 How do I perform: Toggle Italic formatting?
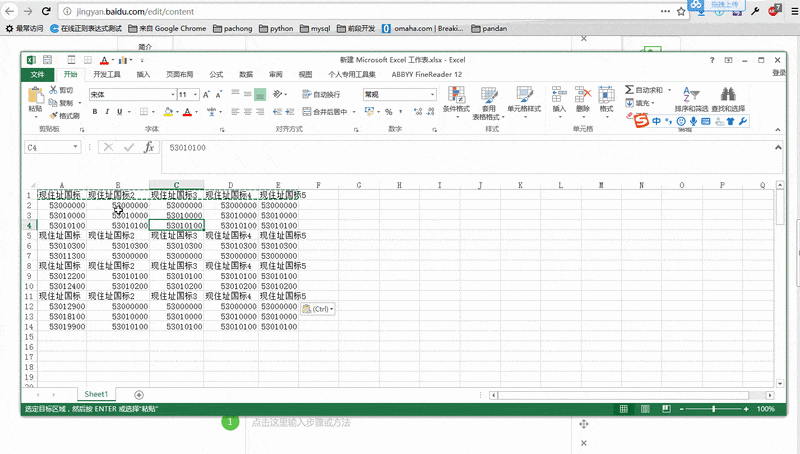tap(108, 112)
